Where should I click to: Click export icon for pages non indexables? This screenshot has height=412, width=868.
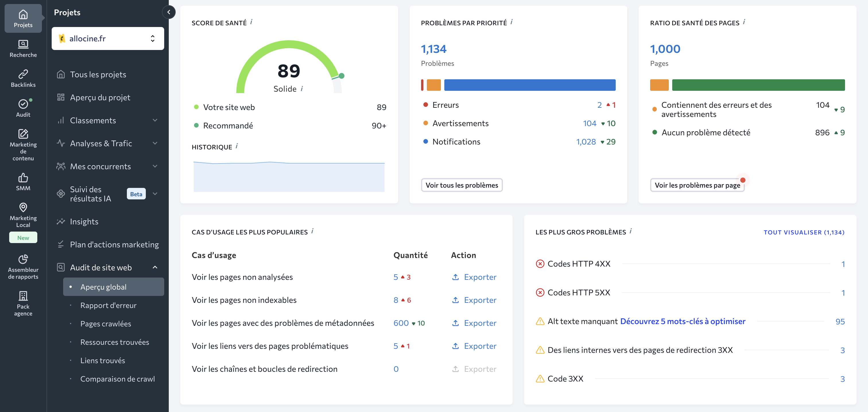point(455,300)
